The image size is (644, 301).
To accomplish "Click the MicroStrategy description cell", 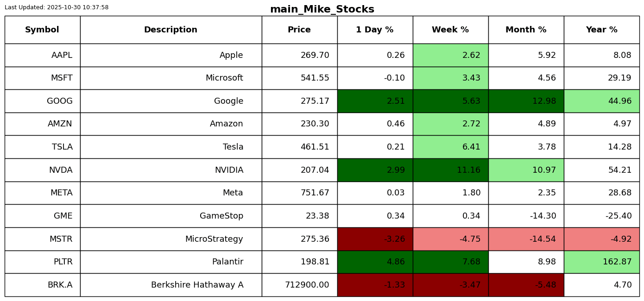I will pos(170,239).
